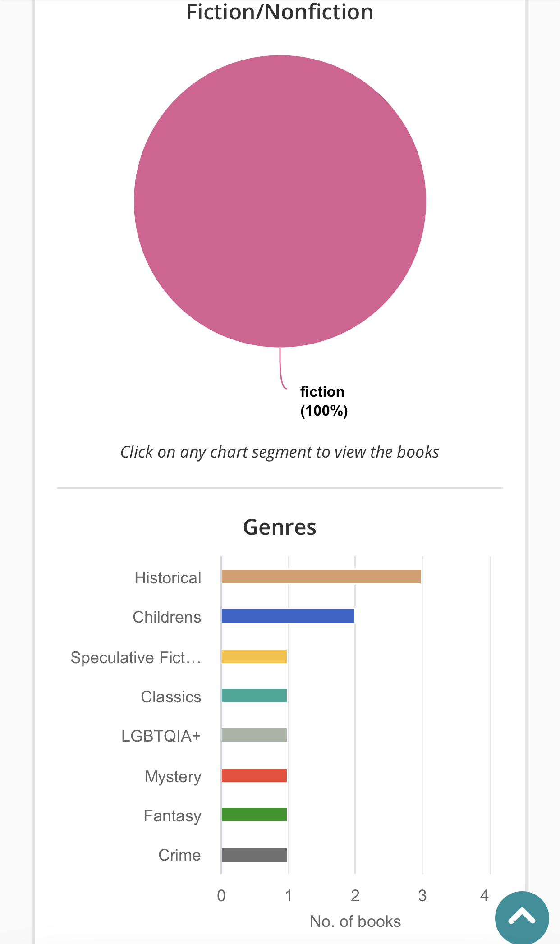Select the Historical genre bar
Image resolution: width=560 pixels, height=944 pixels.
pos(321,577)
